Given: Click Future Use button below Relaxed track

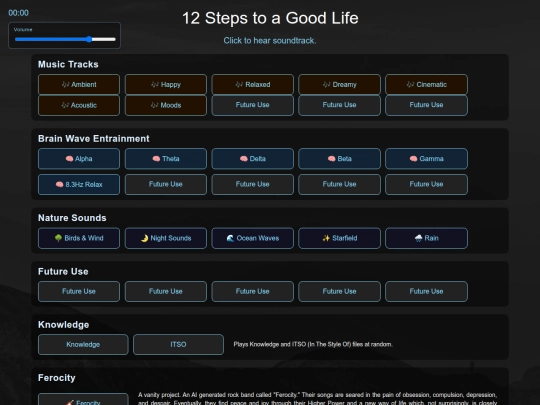Looking at the screenshot, I should [252, 105].
